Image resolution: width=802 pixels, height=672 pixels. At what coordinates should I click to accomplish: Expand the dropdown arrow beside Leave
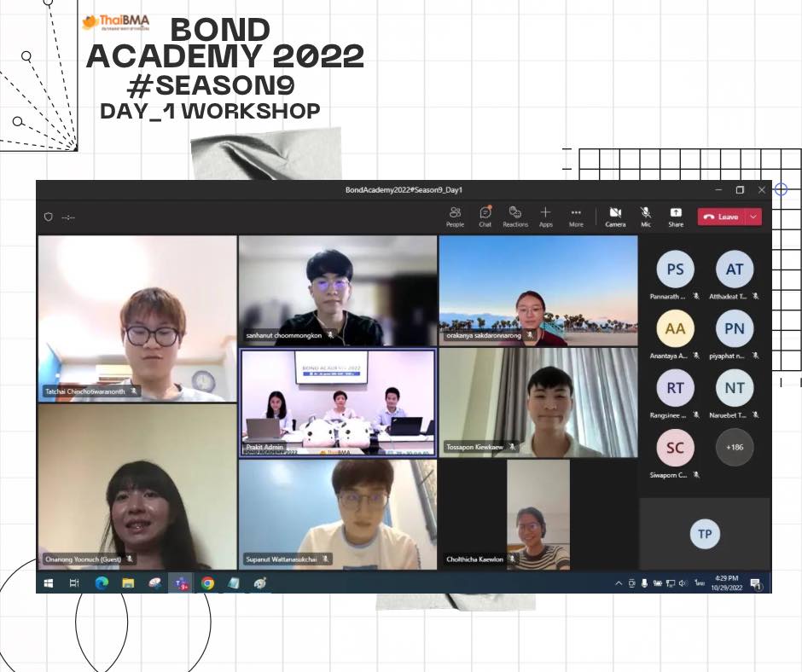coord(753,217)
